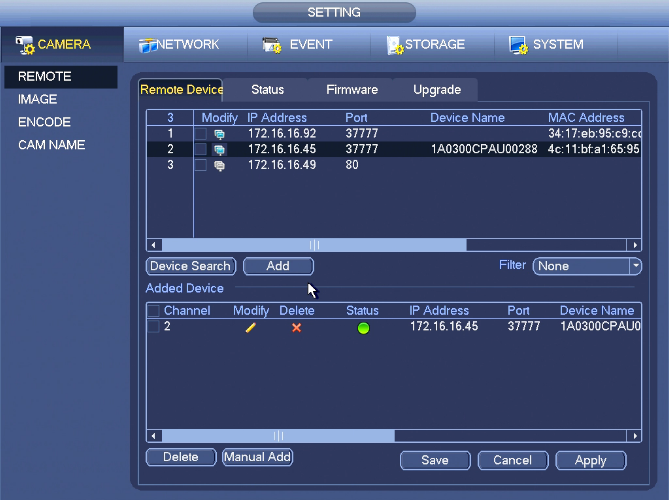
Task: Click MAC address 34:17:eb:95:c9
Action: 594,134
